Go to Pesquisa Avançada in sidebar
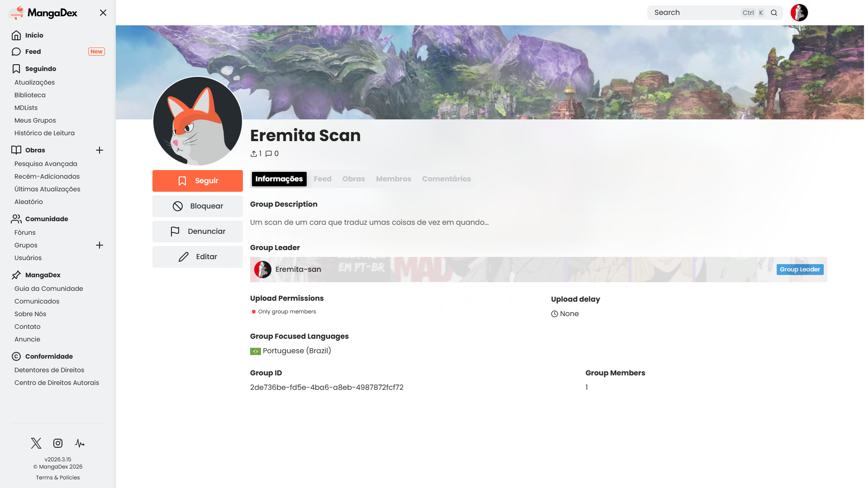The height and width of the screenshot is (488, 868). pyautogui.click(x=46, y=164)
